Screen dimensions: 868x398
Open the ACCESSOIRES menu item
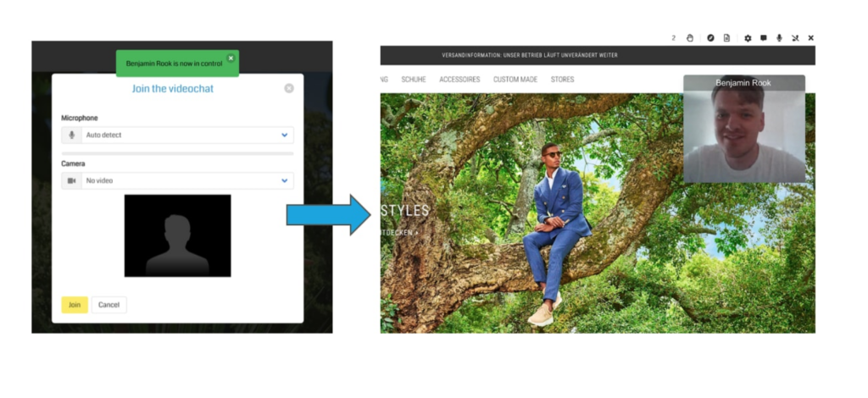[x=459, y=80]
